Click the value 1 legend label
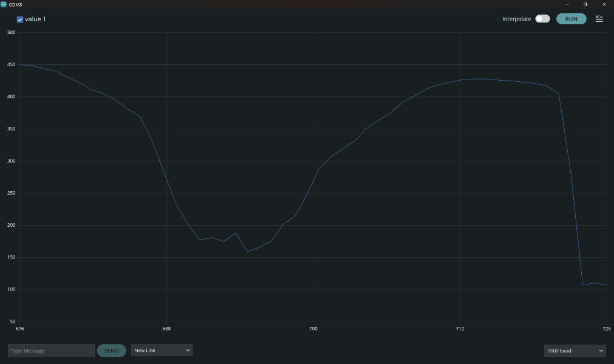 point(35,19)
